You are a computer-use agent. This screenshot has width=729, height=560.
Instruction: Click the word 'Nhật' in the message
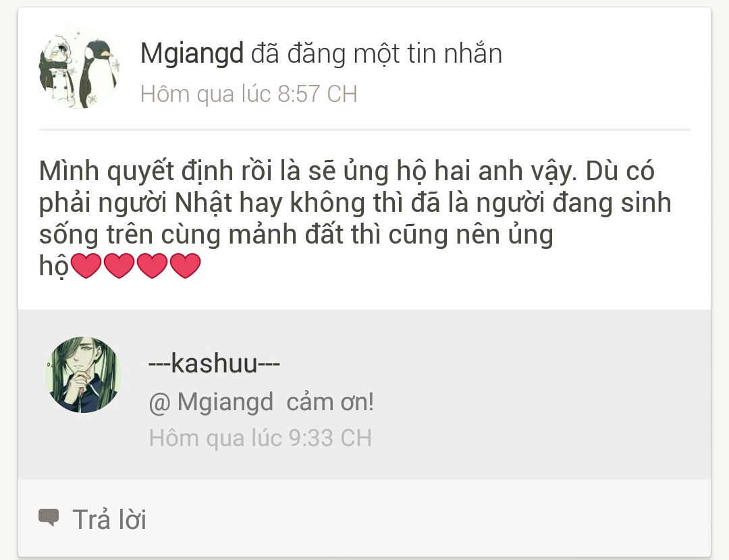coord(203,203)
